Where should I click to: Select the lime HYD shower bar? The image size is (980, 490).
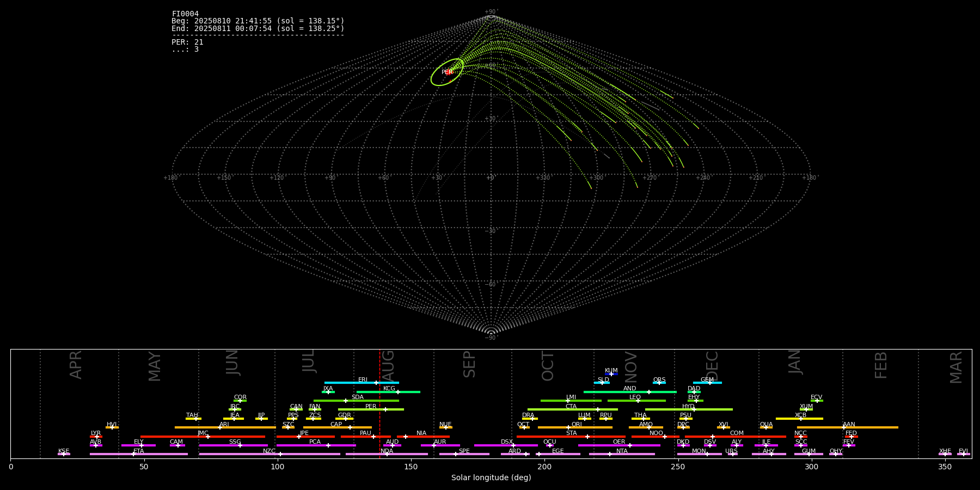tap(689, 409)
